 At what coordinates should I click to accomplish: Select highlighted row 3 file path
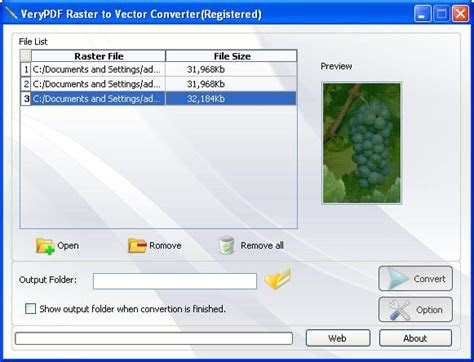98,99
